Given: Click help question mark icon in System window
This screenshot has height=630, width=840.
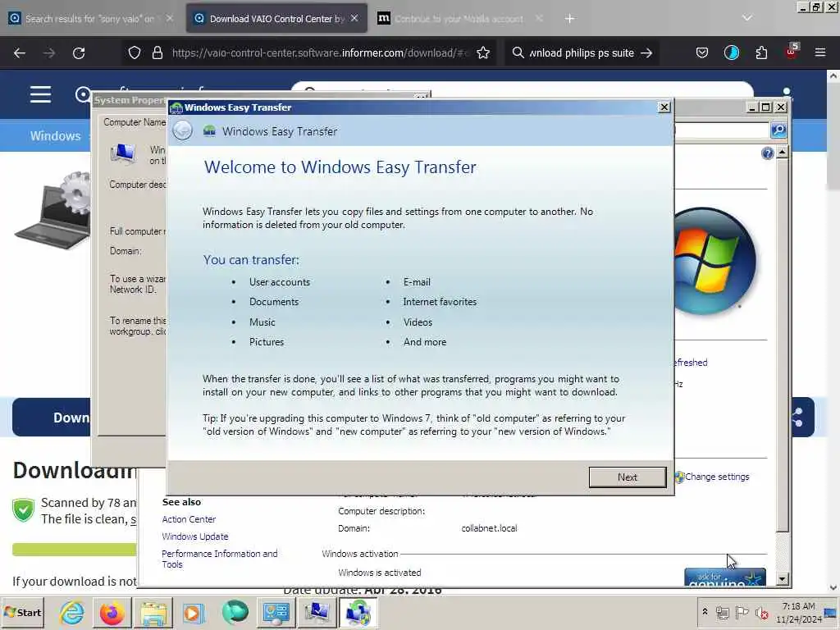Looking at the screenshot, I should coord(767,153).
